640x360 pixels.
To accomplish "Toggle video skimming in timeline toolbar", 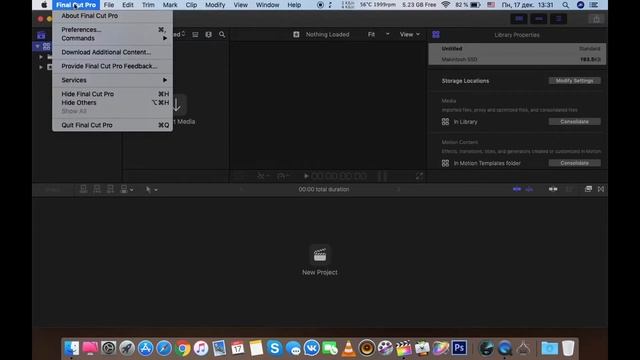I will (517, 189).
